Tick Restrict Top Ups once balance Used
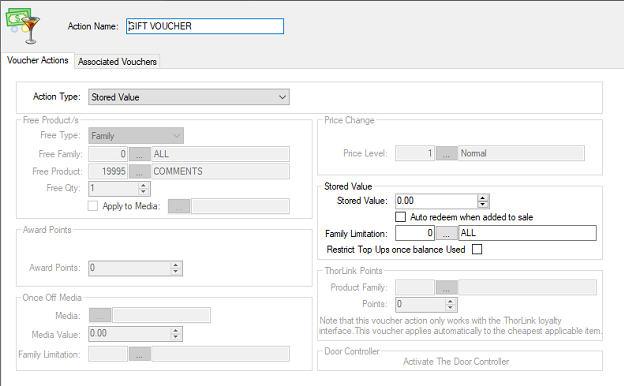Screen dimensions: 624x386 (x=477, y=250)
